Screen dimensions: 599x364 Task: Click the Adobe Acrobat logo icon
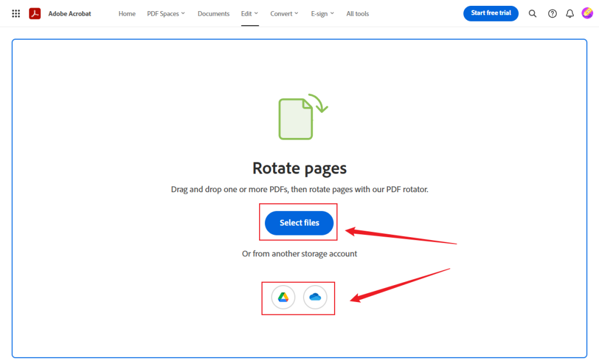pyautogui.click(x=35, y=13)
